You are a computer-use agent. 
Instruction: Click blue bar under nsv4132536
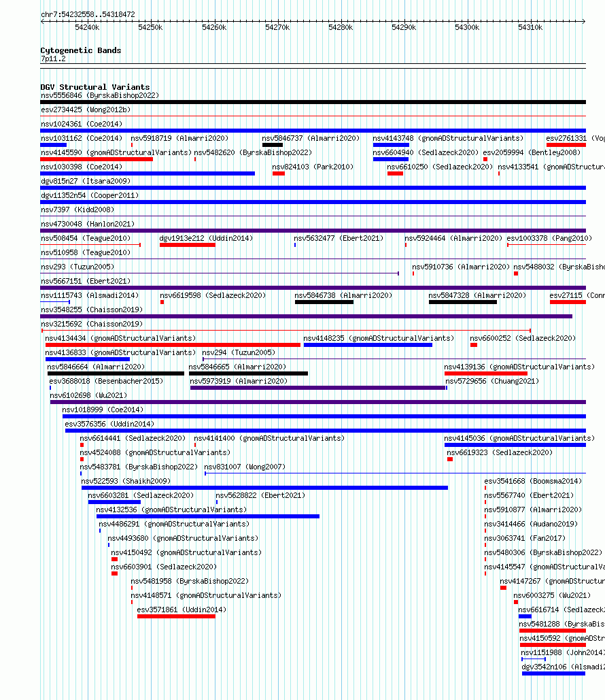click(x=208, y=516)
